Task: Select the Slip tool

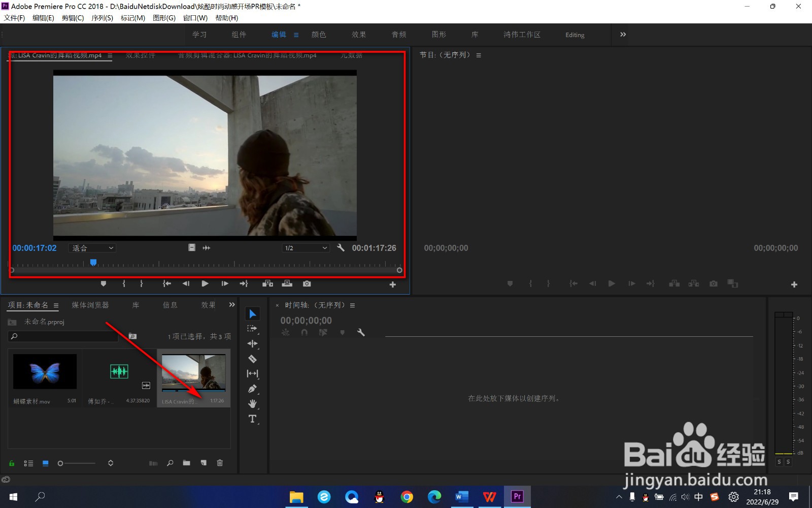Action: pyautogui.click(x=252, y=373)
